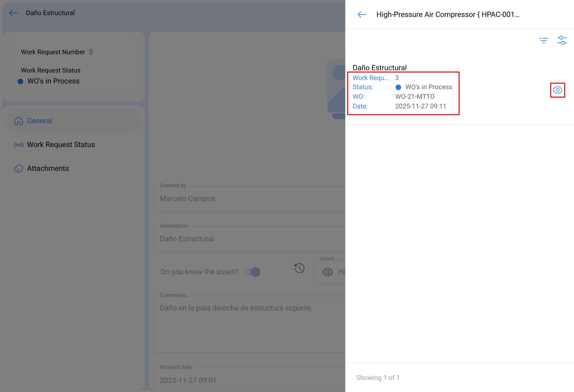Viewport: 574px width, 392px height.
Task: Click the home icon beside General
Action: (19, 121)
